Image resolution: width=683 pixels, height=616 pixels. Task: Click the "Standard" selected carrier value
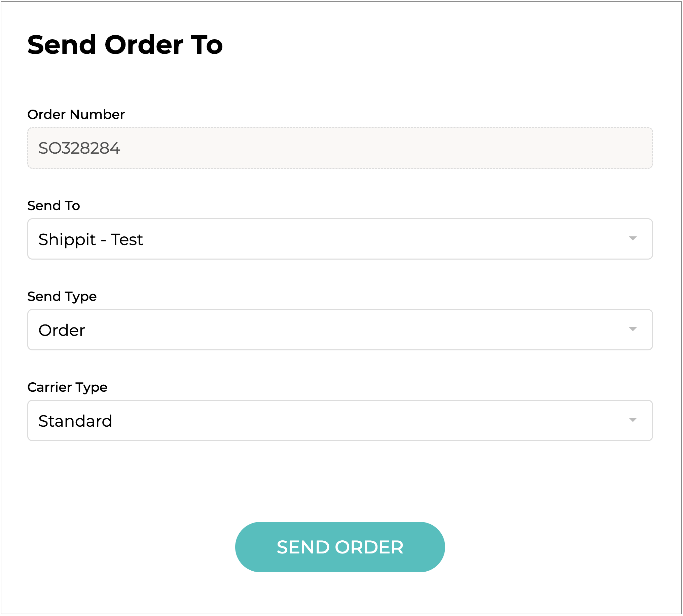click(x=75, y=421)
